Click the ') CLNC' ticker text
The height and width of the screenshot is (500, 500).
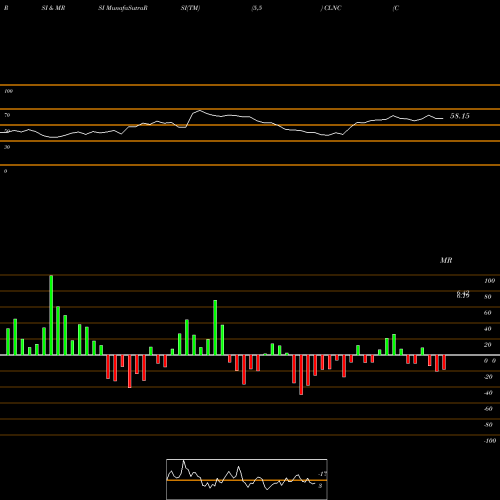(331, 8)
